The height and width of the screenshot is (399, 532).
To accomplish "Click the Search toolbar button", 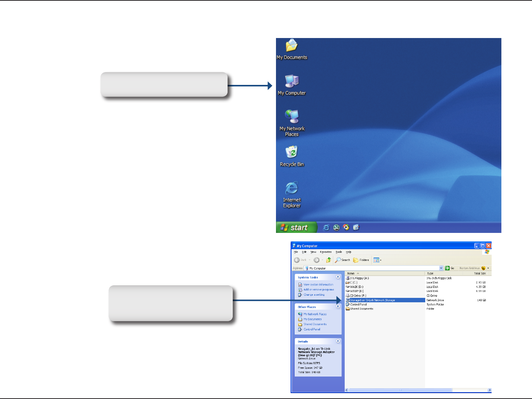I will pos(342,260).
